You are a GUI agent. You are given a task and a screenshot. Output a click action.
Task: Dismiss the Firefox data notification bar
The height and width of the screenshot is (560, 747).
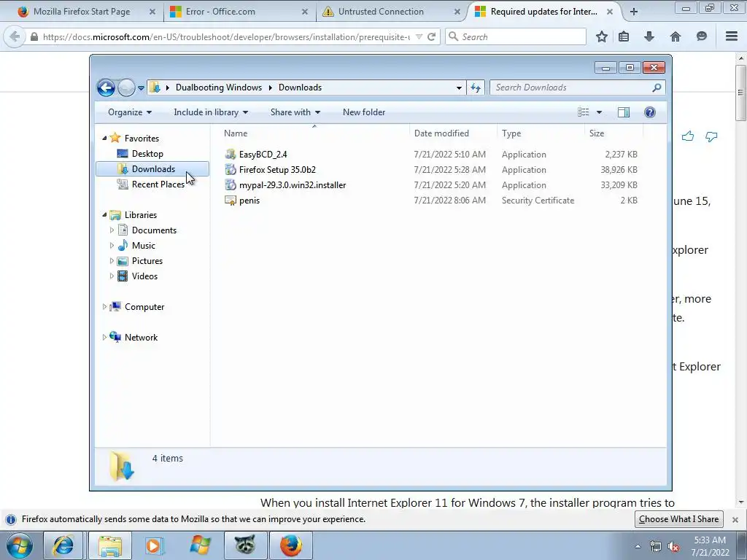(735, 519)
